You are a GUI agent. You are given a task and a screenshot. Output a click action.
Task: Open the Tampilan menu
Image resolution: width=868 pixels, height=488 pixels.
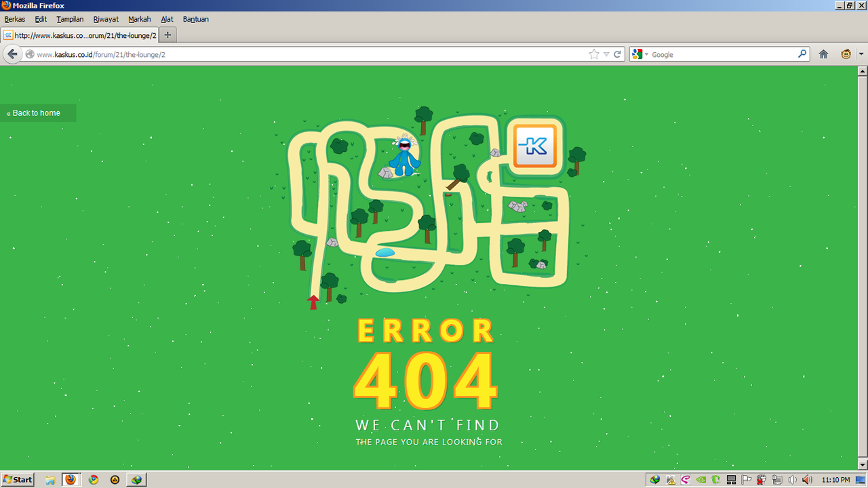click(70, 19)
